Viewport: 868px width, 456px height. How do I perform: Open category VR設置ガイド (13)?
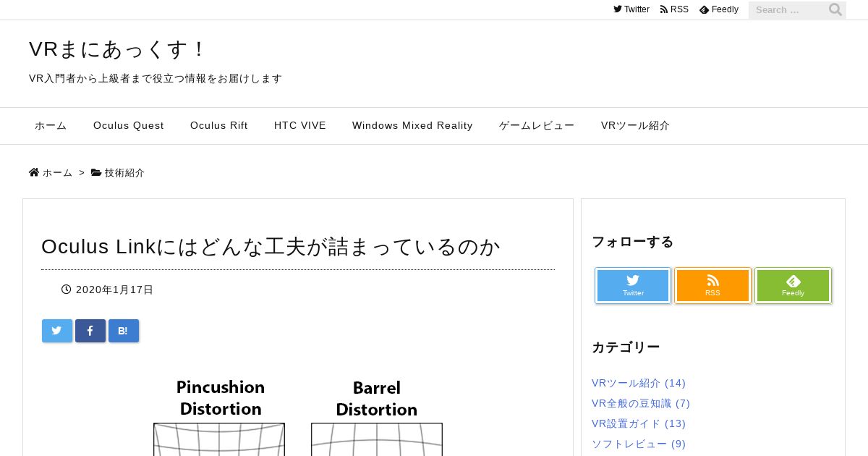[x=639, y=423]
